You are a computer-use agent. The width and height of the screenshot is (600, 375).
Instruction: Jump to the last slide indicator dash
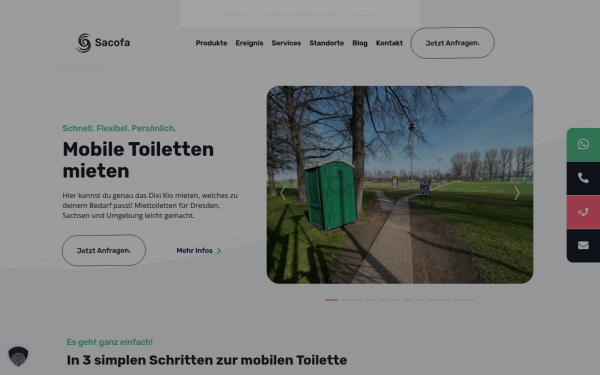471,300
